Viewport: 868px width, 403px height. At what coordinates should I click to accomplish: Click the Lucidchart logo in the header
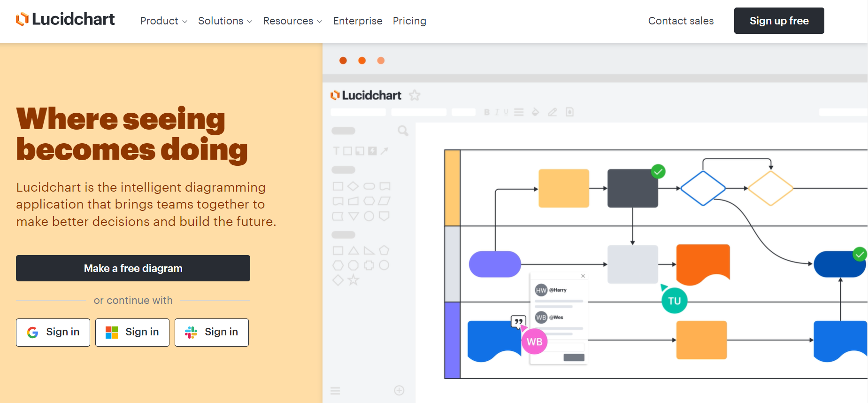(65, 19)
